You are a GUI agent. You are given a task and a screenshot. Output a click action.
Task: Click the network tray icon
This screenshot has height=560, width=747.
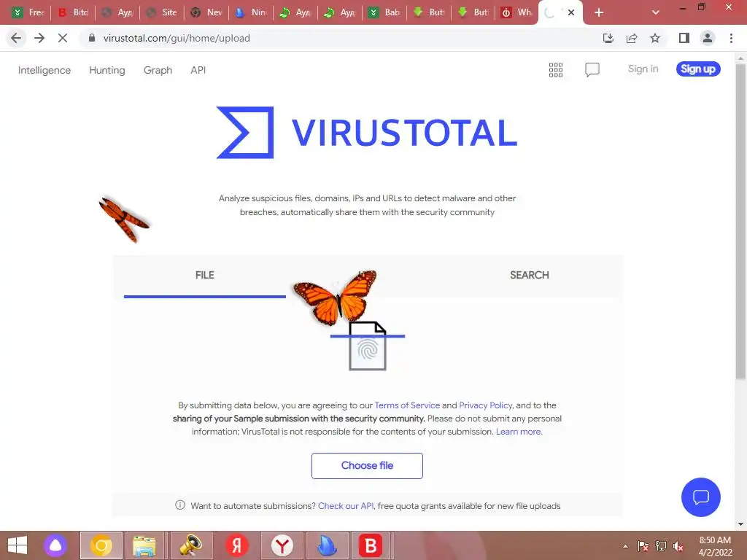point(661,546)
